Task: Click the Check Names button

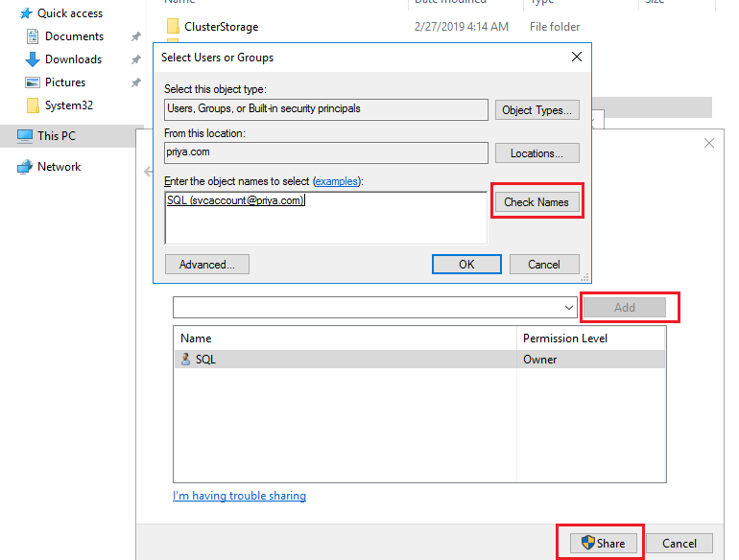Action: [x=536, y=202]
